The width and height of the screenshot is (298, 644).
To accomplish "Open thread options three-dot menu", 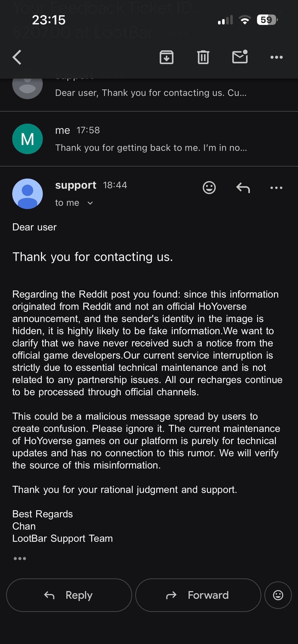I will (276, 57).
